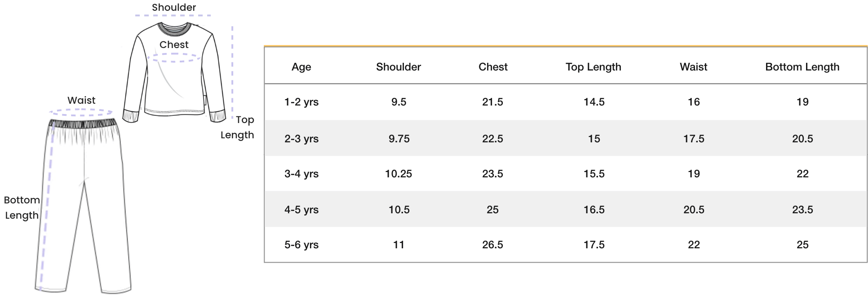Click the Chest label on the sweatshirt
Screen dimensions: 868x295
[174, 44]
